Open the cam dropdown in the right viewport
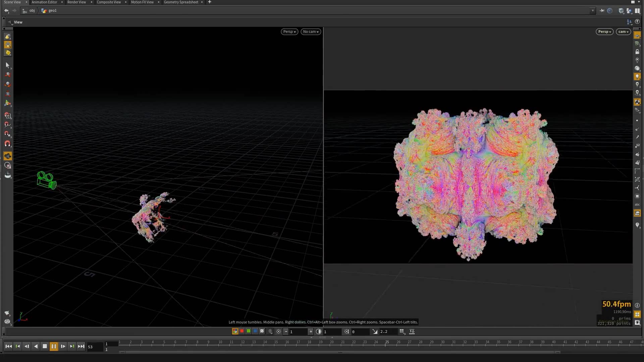The width and height of the screenshot is (644, 362). [623, 32]
